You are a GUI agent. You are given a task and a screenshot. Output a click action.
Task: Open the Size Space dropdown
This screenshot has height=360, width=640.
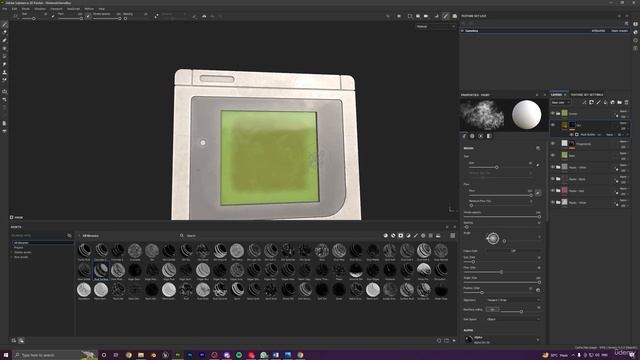click(x=513, y=319)
